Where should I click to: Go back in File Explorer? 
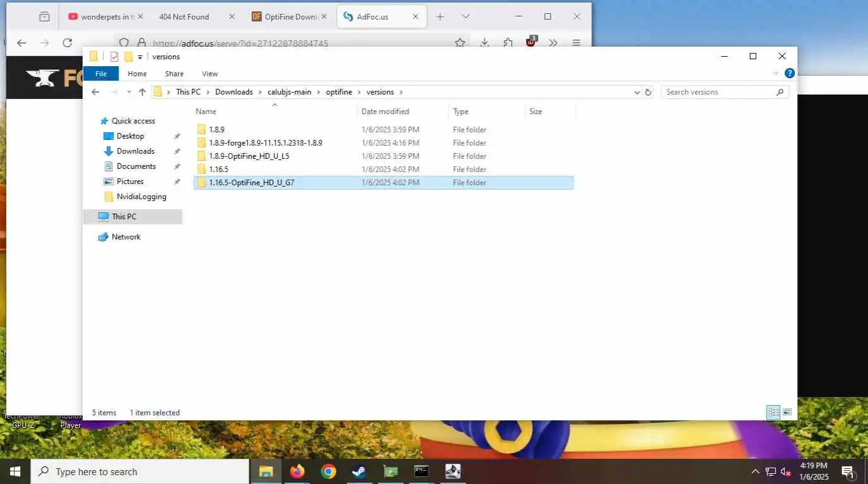(x=95, y=92)
